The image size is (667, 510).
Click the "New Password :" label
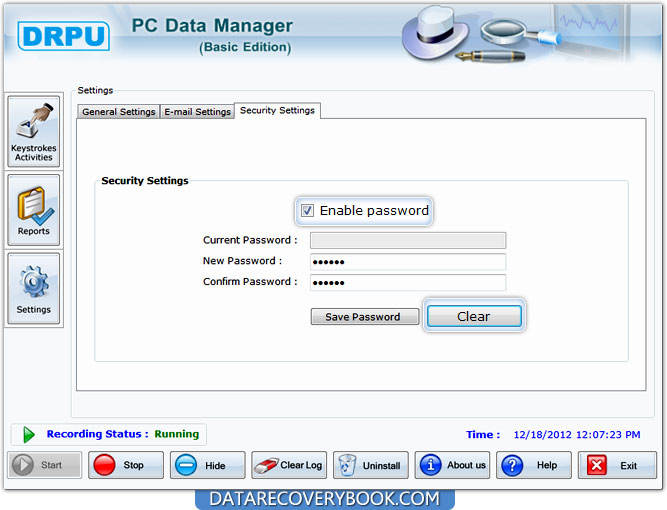pyautogui.click(x=242, y=261)
